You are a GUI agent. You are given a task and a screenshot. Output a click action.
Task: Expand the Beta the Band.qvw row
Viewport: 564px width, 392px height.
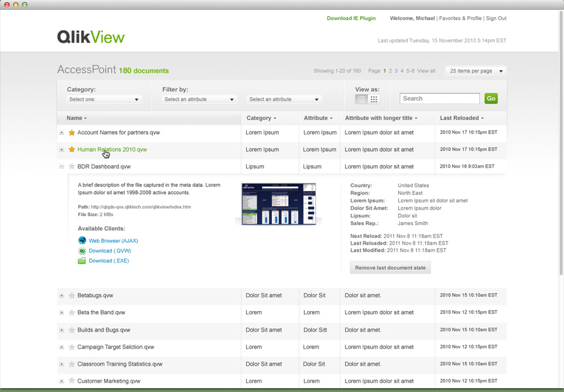click(x=61, y=312)
